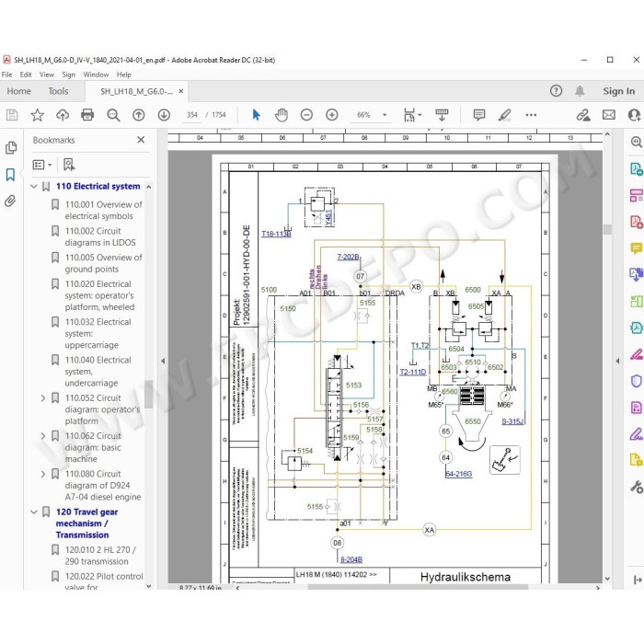This screenshot has height=644, width=644.
Task: Switch to the Tools tab
Action: [58, 91]
